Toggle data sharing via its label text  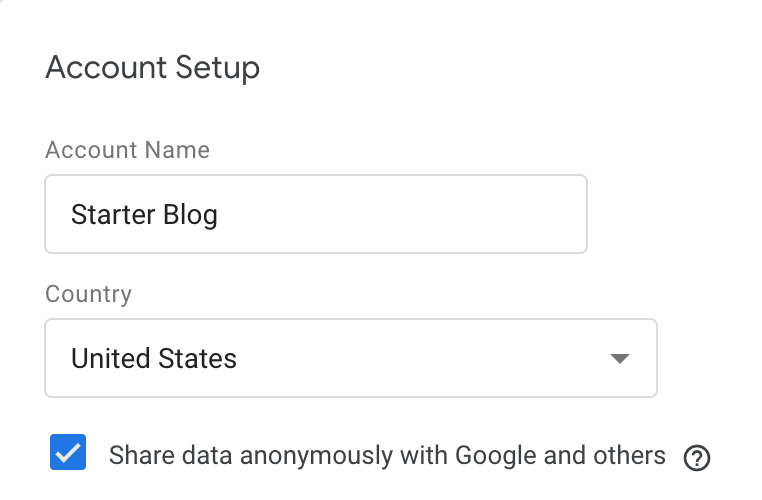(387, 456)
